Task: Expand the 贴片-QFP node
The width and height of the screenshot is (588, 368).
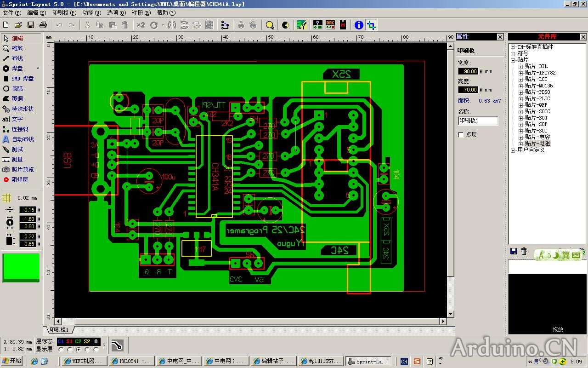Action: (520, 105)
